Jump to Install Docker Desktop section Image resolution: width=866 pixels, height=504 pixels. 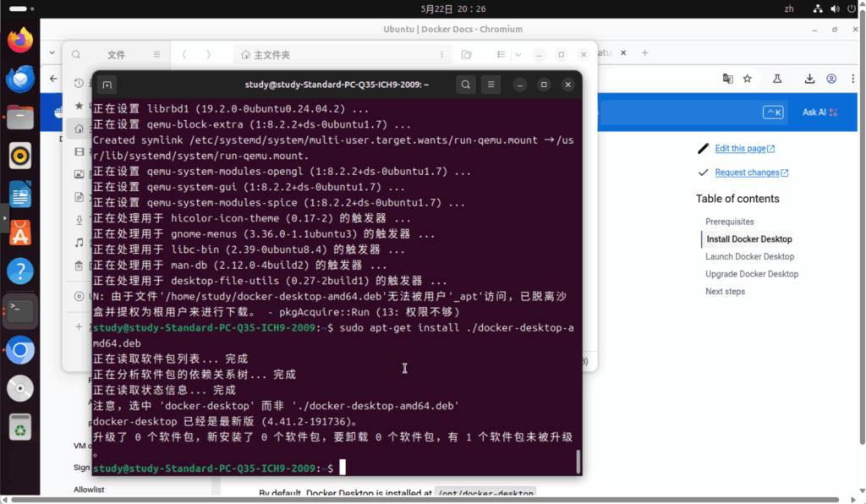tap(749, 239)
